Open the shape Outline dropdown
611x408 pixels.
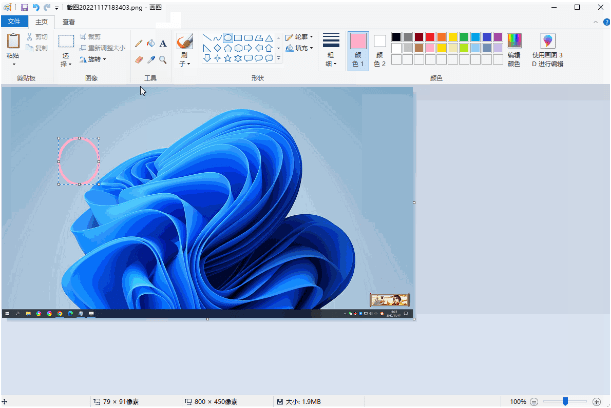(299, 37)
